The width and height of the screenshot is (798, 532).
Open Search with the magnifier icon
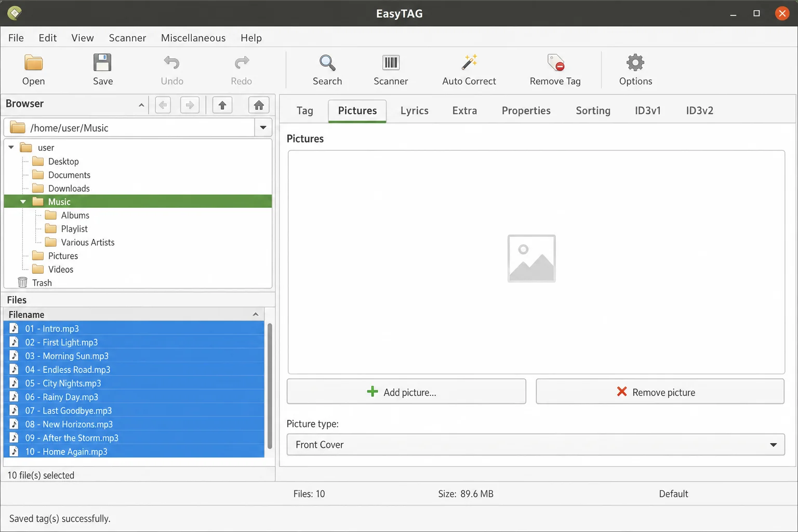tap(327, 63)
